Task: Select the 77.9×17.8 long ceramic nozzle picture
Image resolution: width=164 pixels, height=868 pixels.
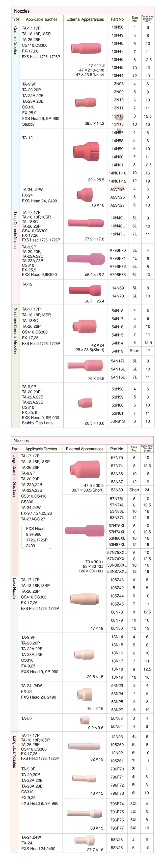Action: [x=85, y=223]
